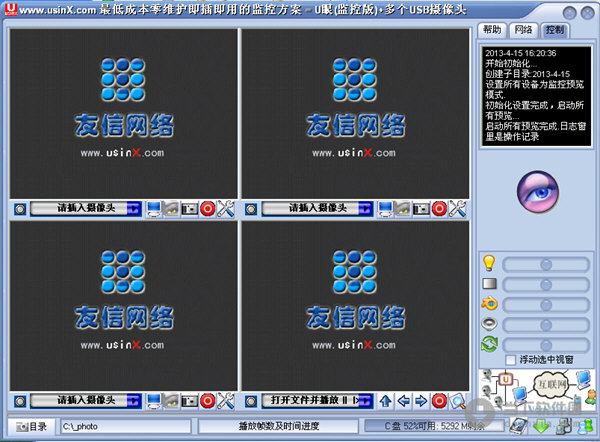Toggle round button left of 打开文件并播放

click(251, 401)
